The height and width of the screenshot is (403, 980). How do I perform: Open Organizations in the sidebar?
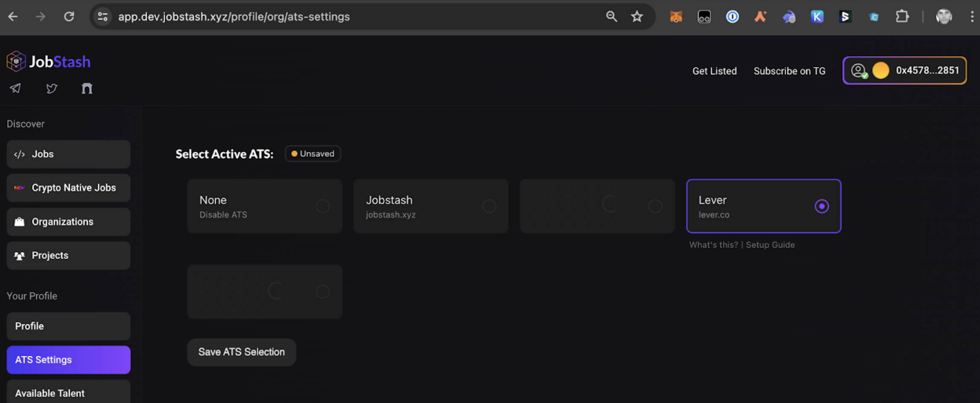pos(69,222)
